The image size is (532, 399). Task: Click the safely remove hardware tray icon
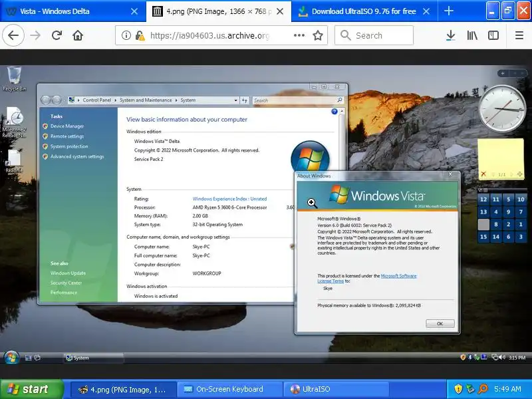pyautogui.click(x=470, y=389)
